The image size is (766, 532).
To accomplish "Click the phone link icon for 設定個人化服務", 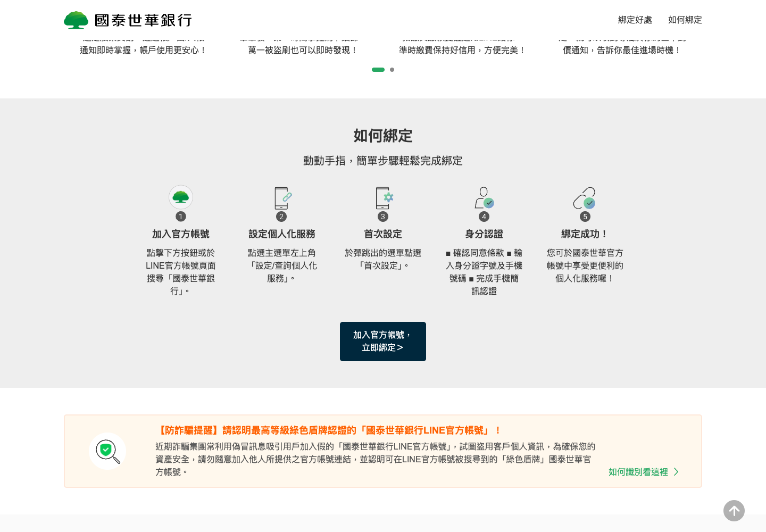I will pyautogui.click(x=282, y=198).
